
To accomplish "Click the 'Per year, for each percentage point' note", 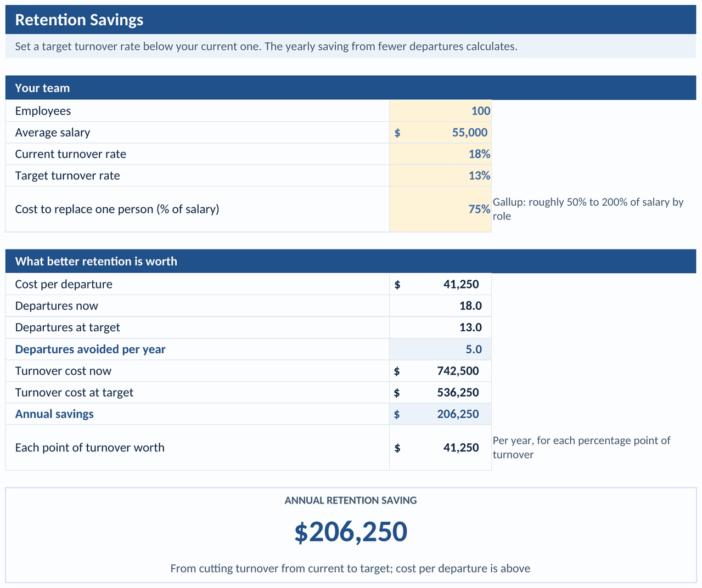I will [x=582, y=448].
